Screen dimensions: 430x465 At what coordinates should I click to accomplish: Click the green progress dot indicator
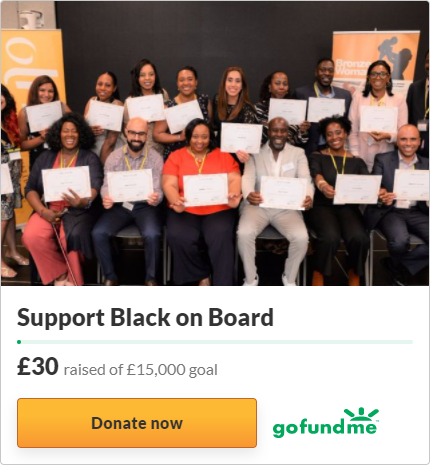(x=19, y=342)
